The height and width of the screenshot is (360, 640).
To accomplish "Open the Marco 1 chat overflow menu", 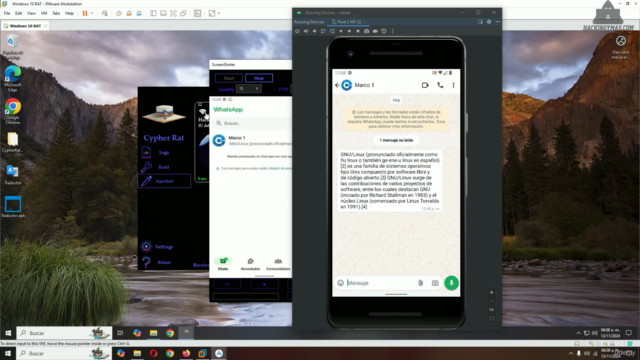I will (x=453, y=85).
